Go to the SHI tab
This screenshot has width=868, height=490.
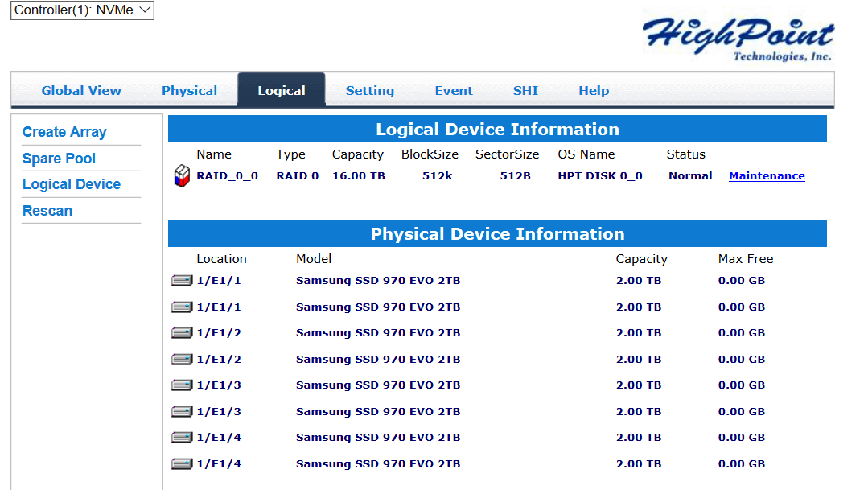[x=525, y=90]
